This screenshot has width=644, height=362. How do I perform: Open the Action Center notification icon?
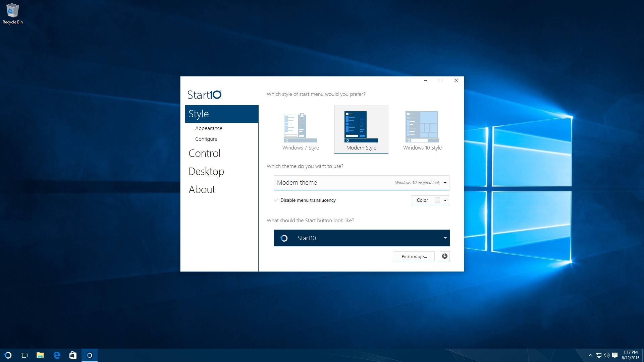(615, 355)
